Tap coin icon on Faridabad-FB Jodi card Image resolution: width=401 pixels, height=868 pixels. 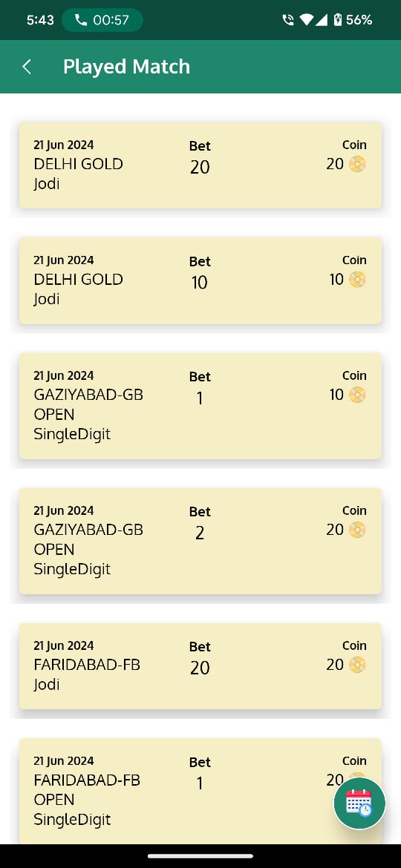click(357, 664)
